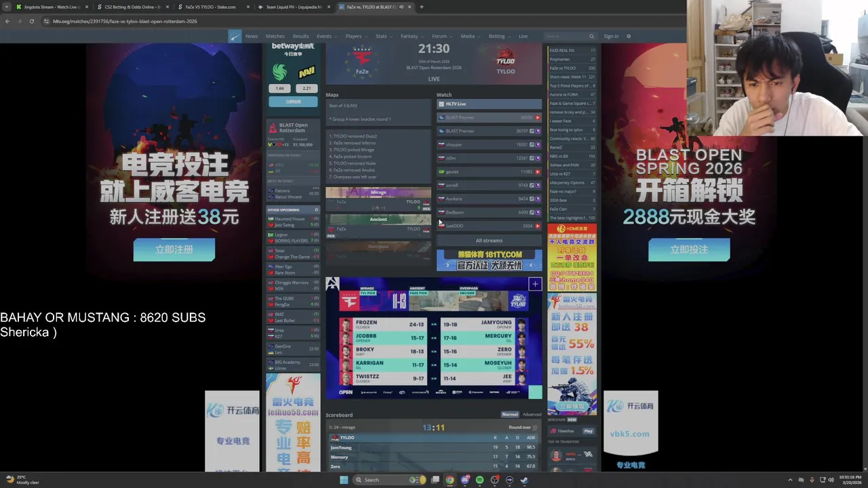
Task: Open the BLAST Open Rotterdam 2026 event link
Action: (434, 68)
